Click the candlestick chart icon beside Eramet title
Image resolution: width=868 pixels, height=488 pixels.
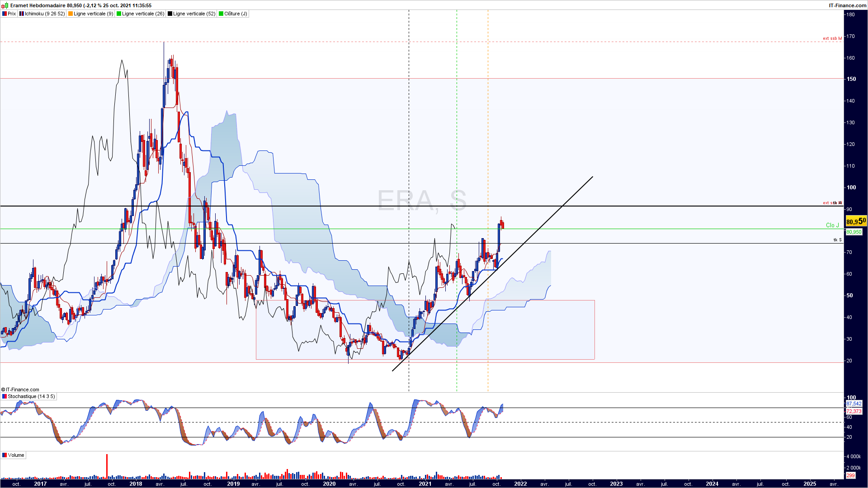click(5, 5)
